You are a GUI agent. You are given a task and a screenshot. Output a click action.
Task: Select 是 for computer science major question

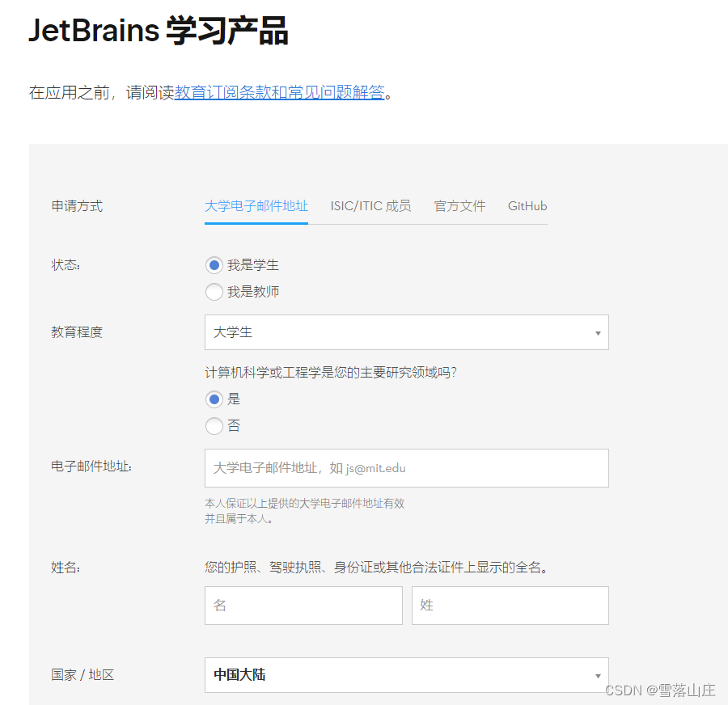(x=214, y=399)
